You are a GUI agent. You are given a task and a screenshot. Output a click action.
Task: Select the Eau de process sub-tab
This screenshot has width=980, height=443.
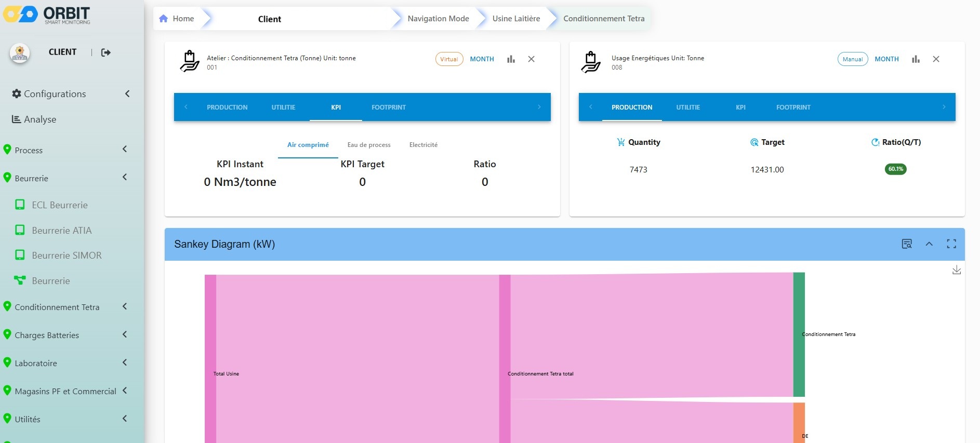pos(369,145)
